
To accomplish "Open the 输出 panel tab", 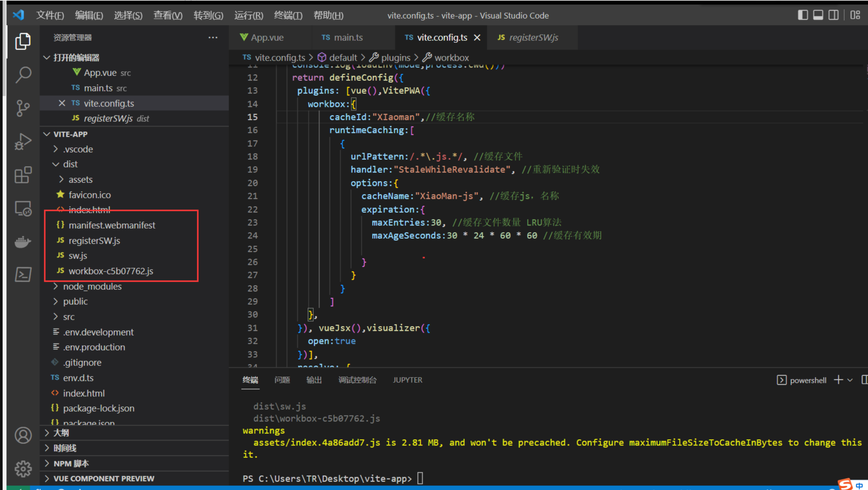I will 314,380.
